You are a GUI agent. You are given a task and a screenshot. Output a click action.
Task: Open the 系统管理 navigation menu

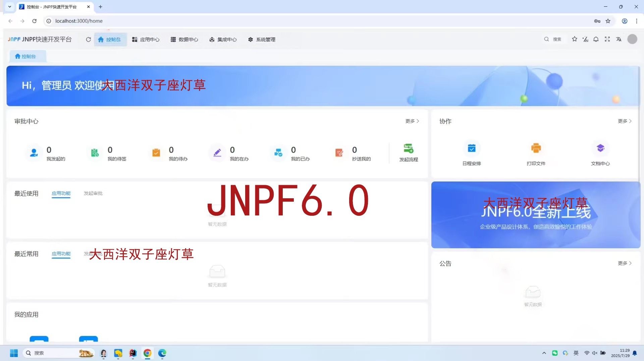click(262, 39)
